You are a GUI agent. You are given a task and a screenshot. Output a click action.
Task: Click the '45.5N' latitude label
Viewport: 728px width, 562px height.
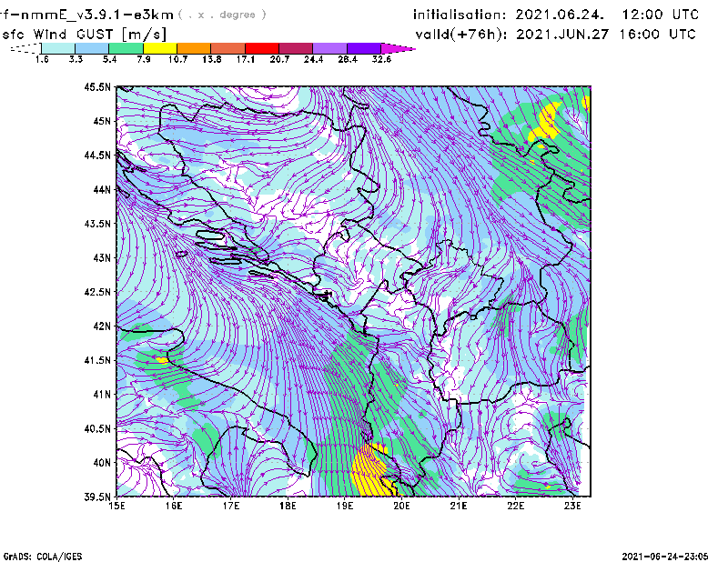(97, 87)
